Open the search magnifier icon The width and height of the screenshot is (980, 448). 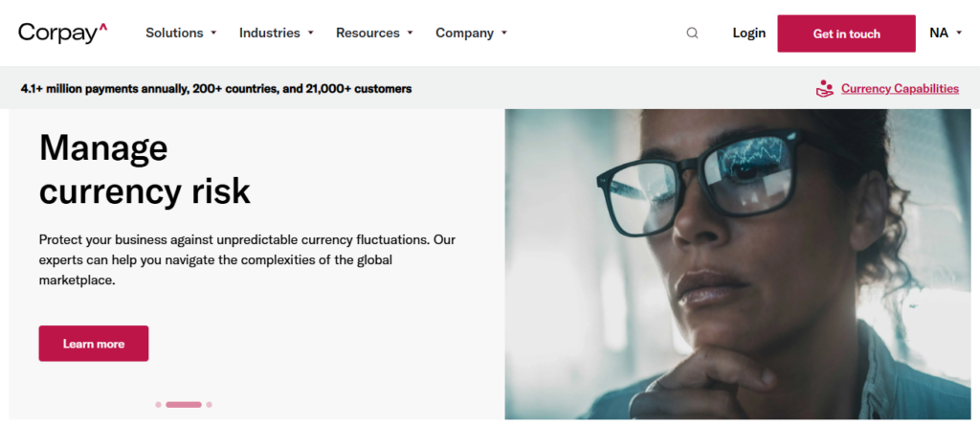coord(692,34)
